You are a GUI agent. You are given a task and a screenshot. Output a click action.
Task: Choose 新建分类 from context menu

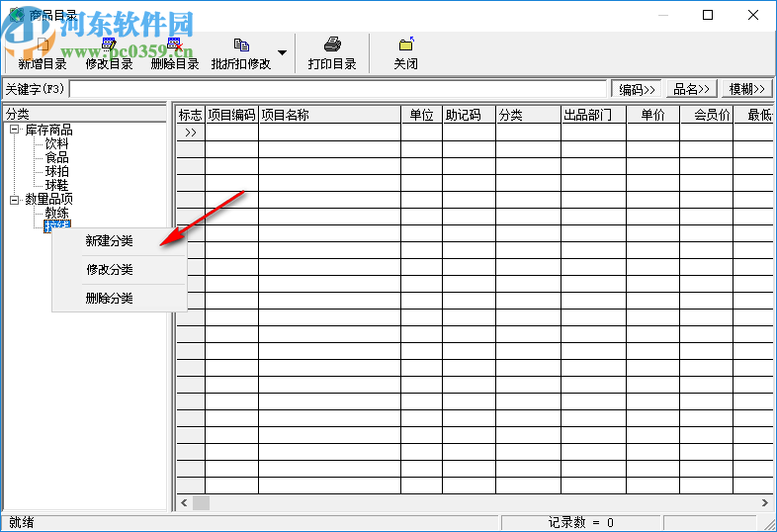(109, 241)
